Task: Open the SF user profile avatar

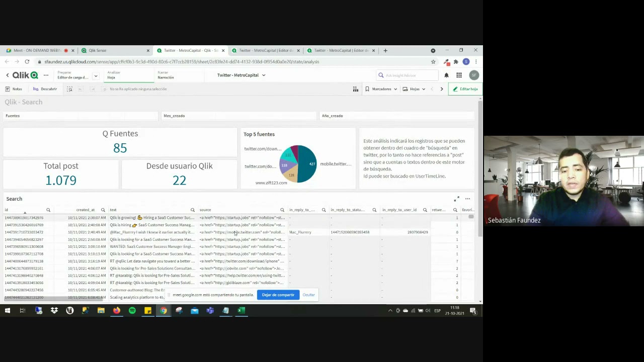Action: coord(473,75)
